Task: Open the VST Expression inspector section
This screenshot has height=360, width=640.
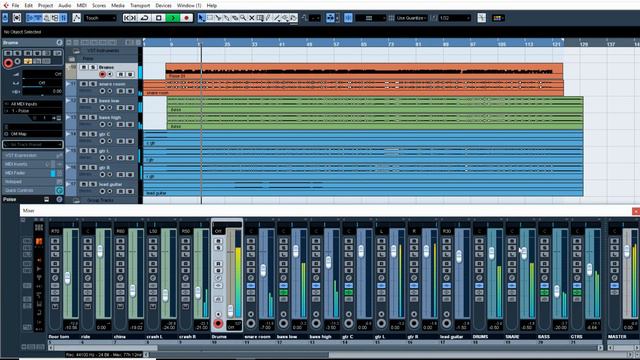Action: [33, 156]
